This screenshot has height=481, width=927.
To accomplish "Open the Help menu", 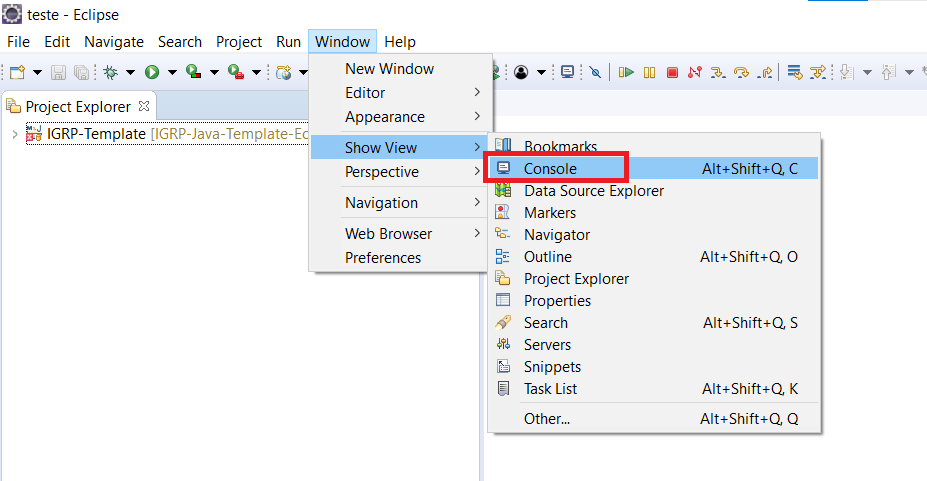I will pyautogui.click(x=400, y=42).
